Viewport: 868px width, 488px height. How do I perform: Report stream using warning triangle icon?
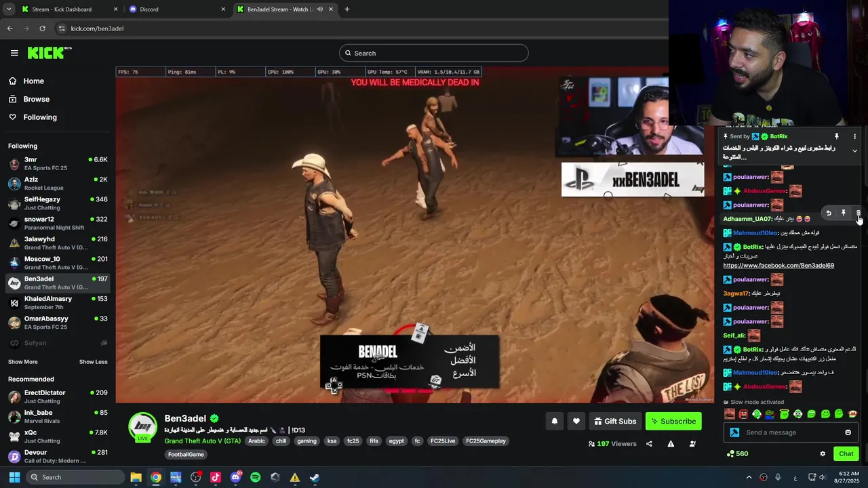671,444
